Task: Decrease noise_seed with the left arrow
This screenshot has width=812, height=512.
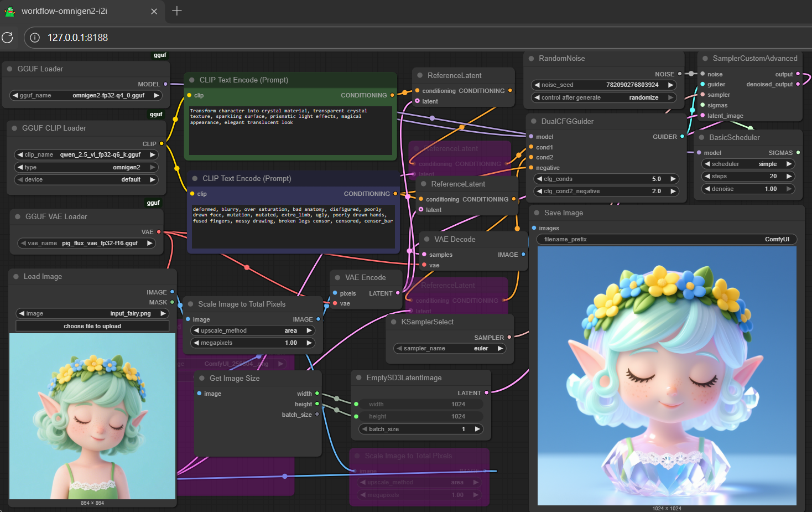Action: point(537,85)
